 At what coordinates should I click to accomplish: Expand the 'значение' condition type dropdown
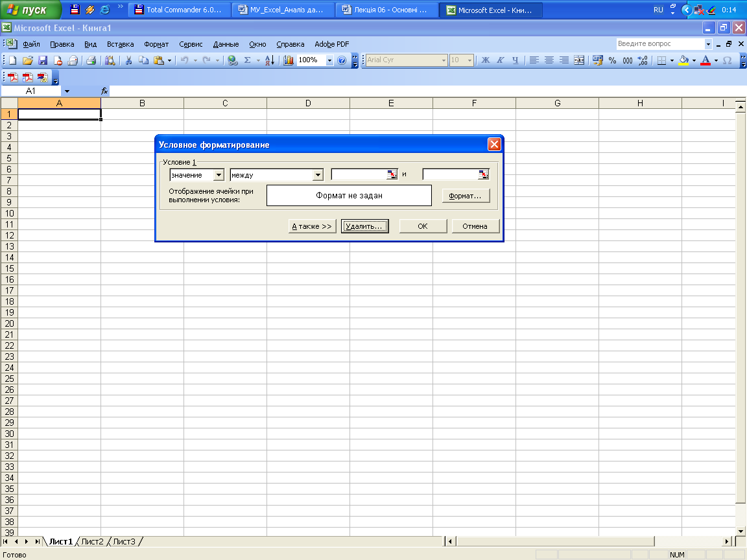[219, 175]
